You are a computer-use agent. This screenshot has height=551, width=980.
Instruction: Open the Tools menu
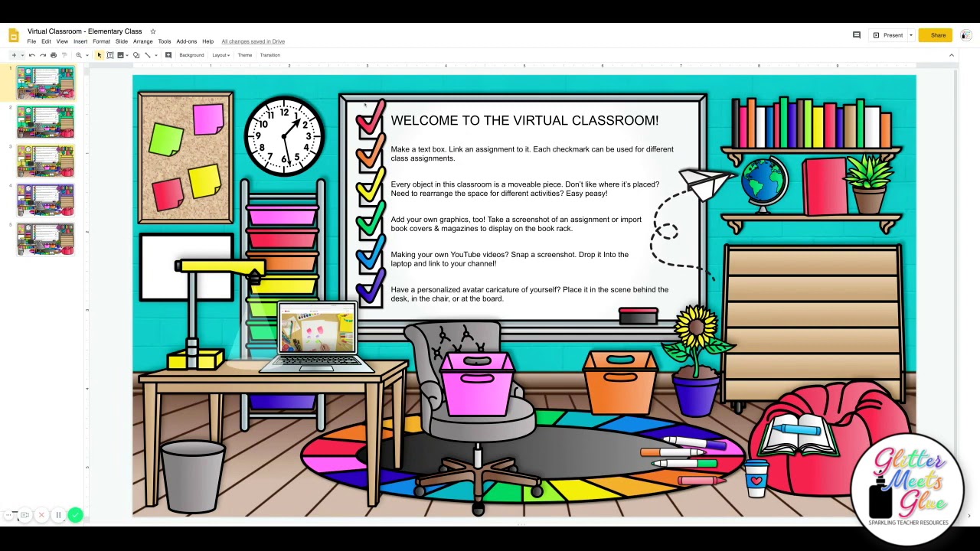pyautogui.click(x=165, y=41)
